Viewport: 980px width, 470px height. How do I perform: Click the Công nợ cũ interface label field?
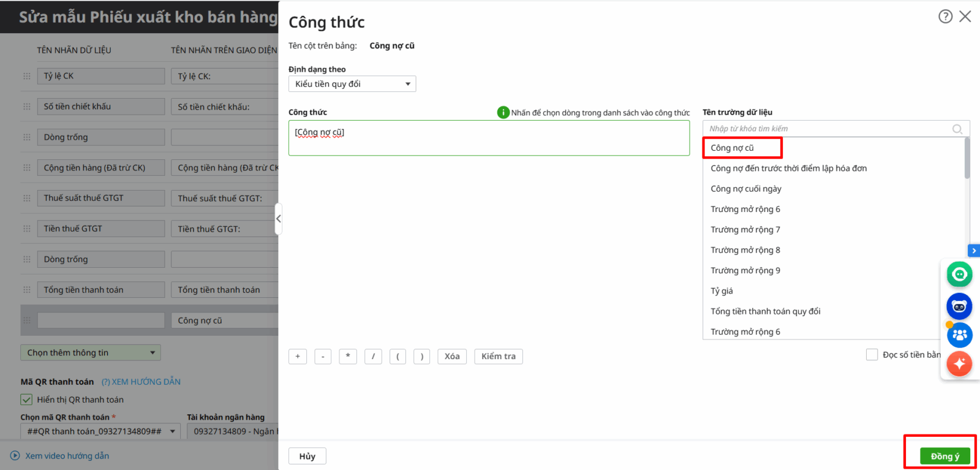(225, 320)
